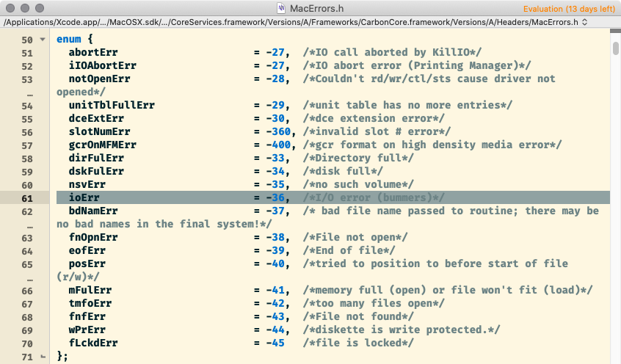Click the red close window button

point(10,9)
